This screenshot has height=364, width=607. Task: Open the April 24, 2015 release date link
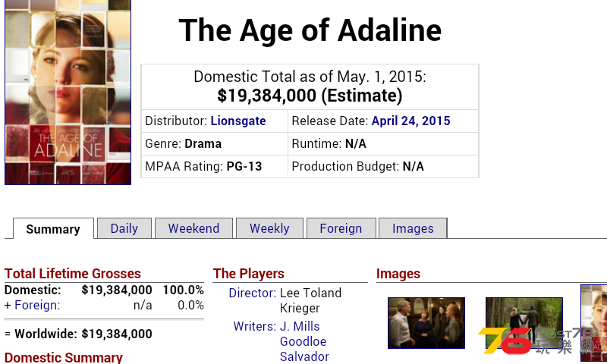(x=410, y=121)
